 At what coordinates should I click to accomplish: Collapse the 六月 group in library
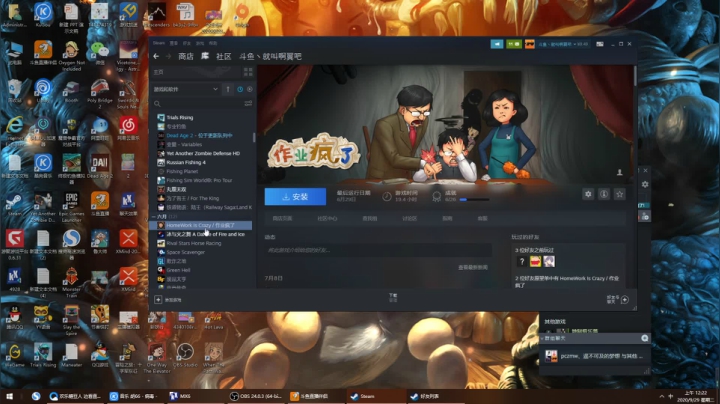[154, 216]
